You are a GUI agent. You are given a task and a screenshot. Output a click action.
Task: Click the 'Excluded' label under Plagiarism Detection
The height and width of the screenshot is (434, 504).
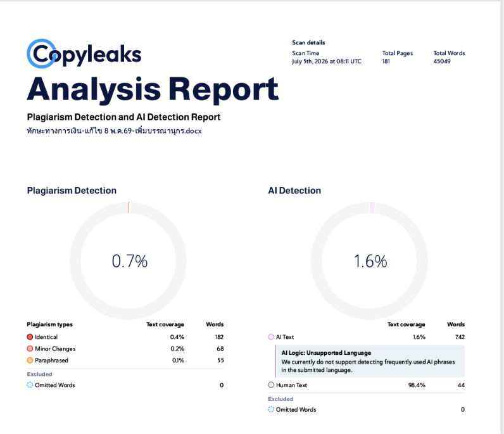[x=39, y=374]
